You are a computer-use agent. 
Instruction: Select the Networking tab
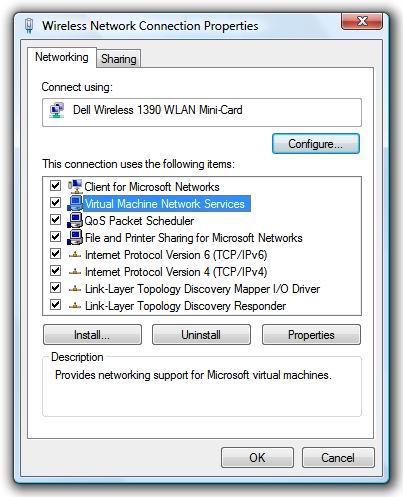pos(62,57)
